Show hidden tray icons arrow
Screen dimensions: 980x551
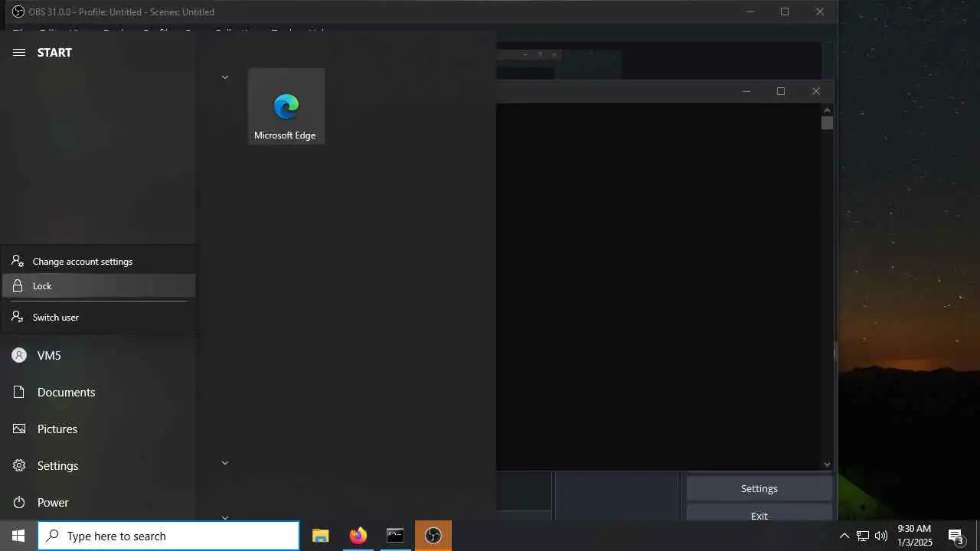pyautogui.click(x=844, y=536)
